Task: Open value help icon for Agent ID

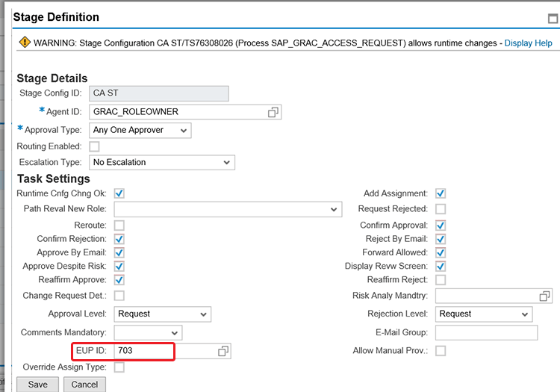Action: pos(273,112)
